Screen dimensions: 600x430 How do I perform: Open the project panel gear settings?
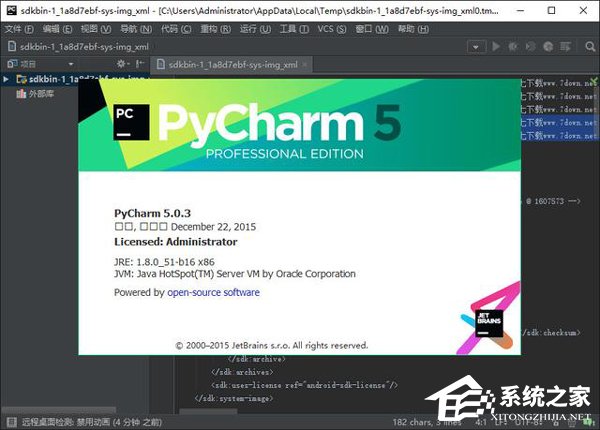(x=122, y=64)
